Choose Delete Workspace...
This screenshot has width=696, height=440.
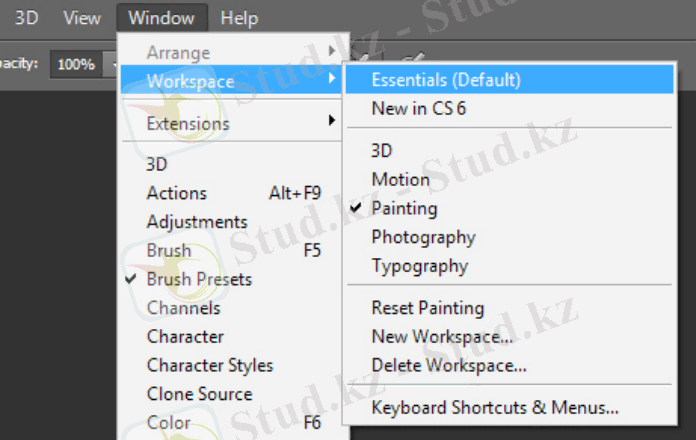(x=448, y=365)
